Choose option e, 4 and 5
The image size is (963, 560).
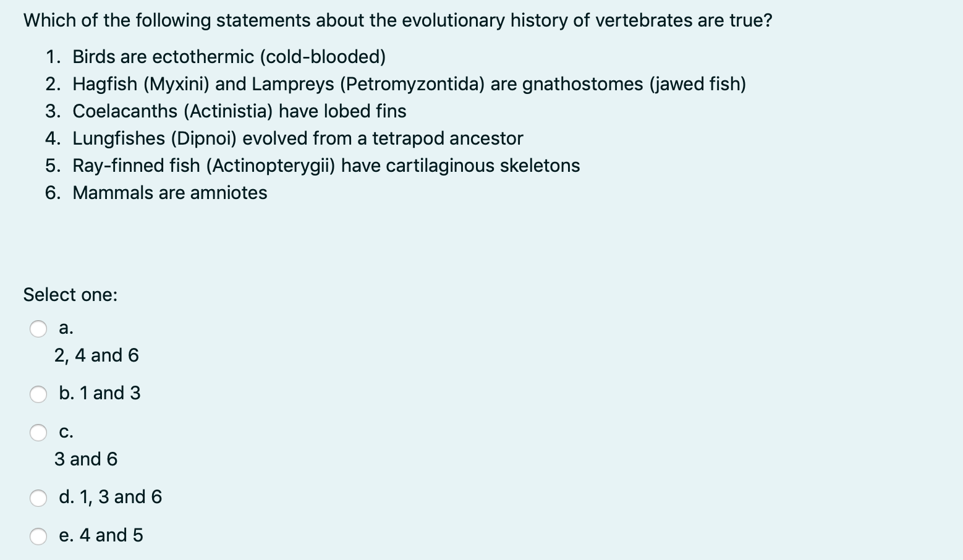tap(38, 537)
